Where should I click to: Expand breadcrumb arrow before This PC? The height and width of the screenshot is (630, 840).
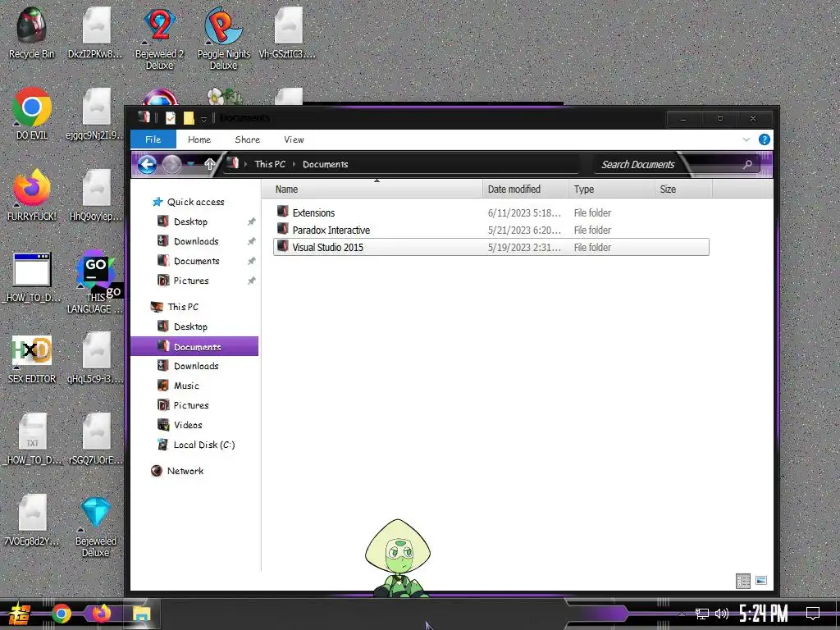pyautogui.click(x=245, y=164)
